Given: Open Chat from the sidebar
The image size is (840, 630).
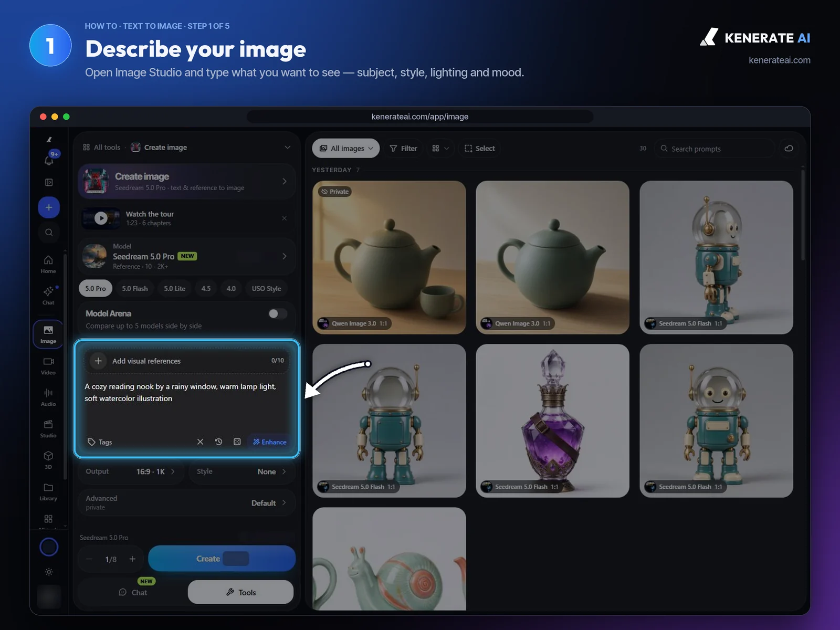Looking at the screenshot, I should tap(48, 296).
